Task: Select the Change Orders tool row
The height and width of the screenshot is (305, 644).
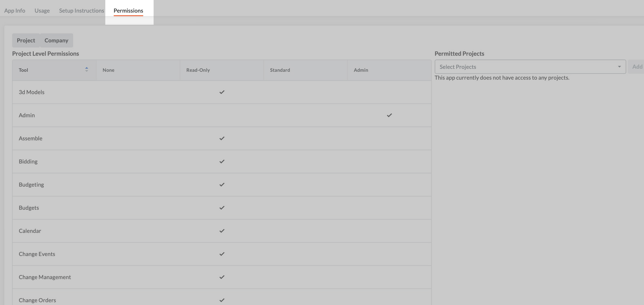Action: (x=222, y=297)
